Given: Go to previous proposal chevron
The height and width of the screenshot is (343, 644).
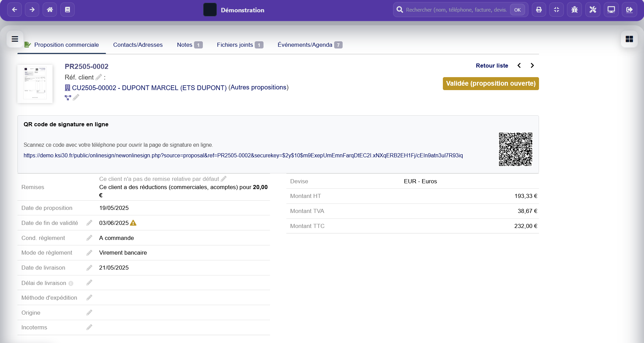Looking at the screenshot, I should (519, 66).
